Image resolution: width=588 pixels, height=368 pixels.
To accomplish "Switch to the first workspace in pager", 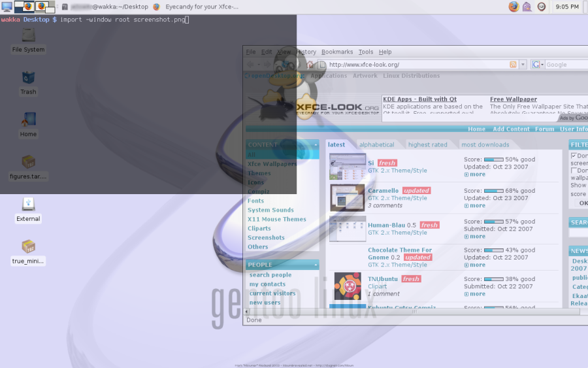I will [x=24, y=7].
